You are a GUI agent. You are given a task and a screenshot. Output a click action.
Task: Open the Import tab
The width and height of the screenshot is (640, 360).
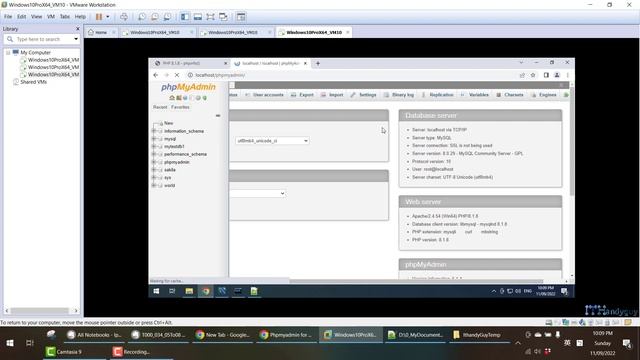pyautogui.click(x=332, y=95)
